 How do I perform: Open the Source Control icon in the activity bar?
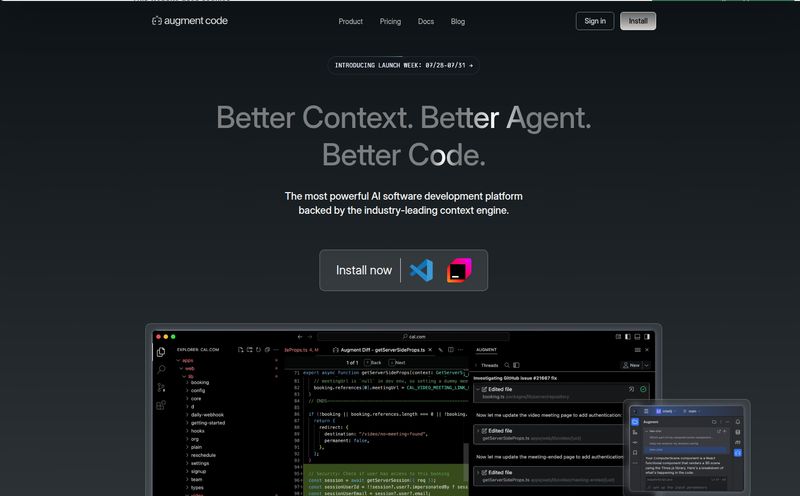[161, 387]
